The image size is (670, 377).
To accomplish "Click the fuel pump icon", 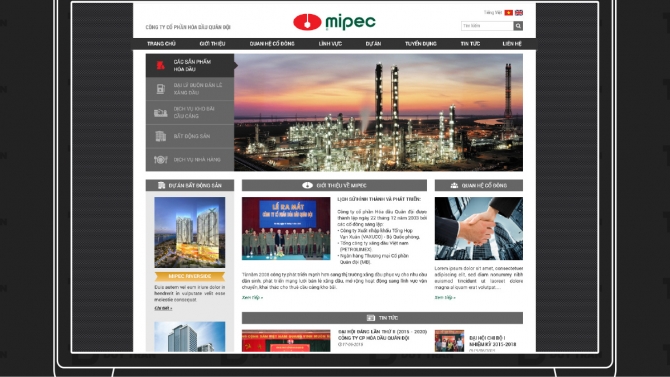I will [x=160, y=89].
